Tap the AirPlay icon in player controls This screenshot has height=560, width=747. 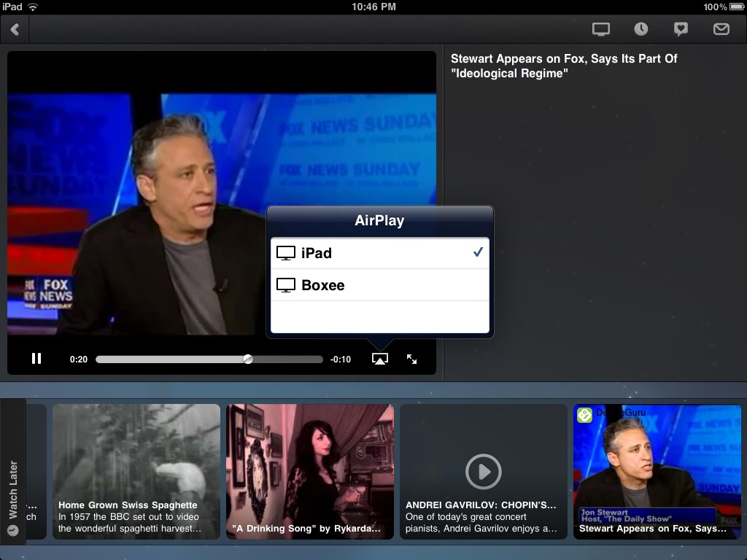click(x=379, y=359)
